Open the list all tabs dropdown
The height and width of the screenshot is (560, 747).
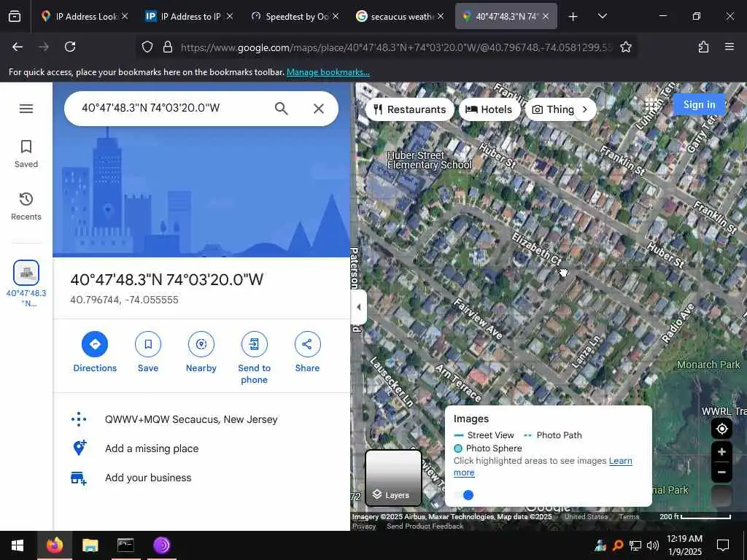tap(602, 16)
